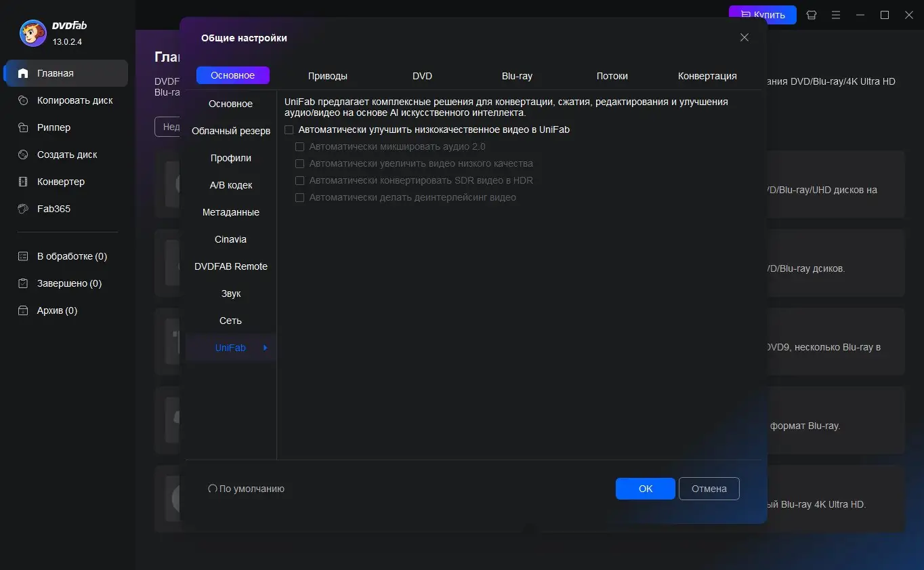Open the Конвертер module in sidebar
924x570 pixels.
pyautogui.click(x=66, y=182)
